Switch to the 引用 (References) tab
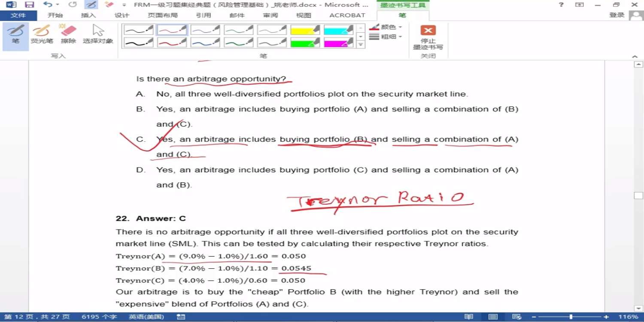The width and height of the screenshot is (644, 322). coord(204,15)
